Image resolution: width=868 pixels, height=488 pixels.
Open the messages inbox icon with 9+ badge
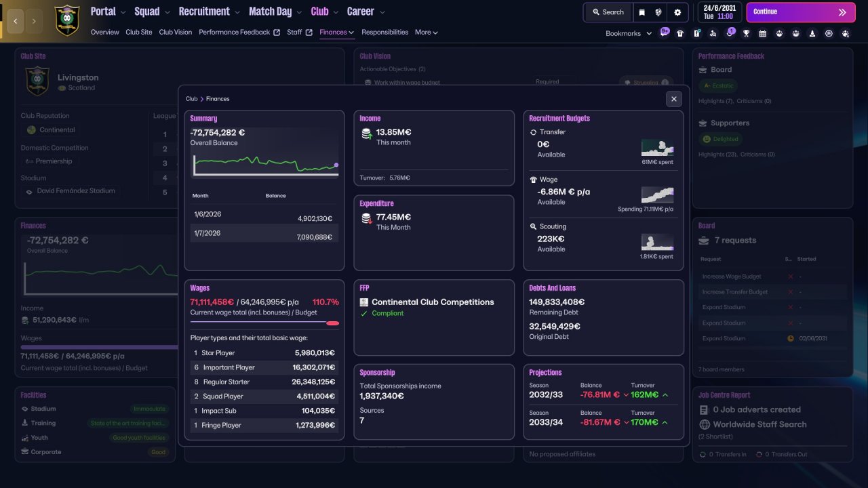pos(665,33)
